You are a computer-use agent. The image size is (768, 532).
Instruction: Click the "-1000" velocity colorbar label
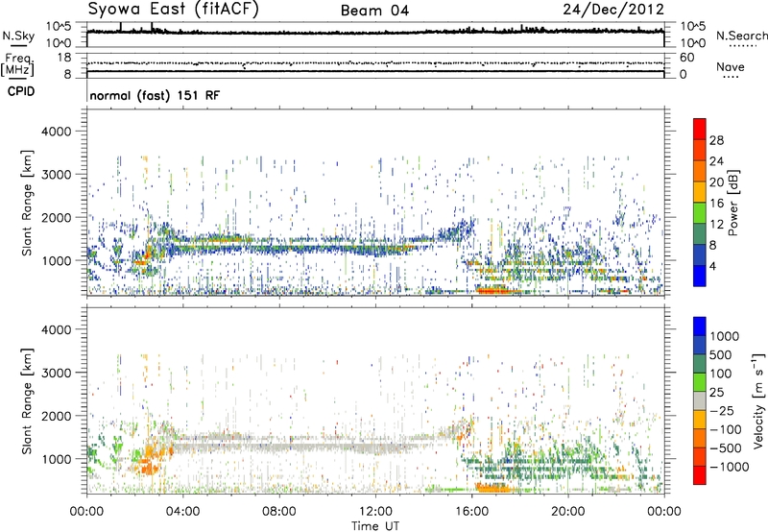[729, 467]
